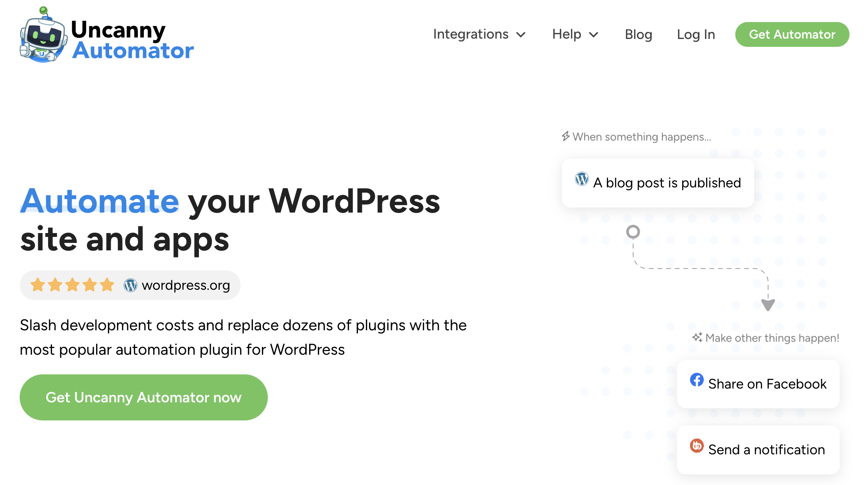Image resolution: width=868 pixels, height=485 pixels.
Task: Click Get Uncanny Automator now button
Action: pyautogui.click(x=144, y=397)
